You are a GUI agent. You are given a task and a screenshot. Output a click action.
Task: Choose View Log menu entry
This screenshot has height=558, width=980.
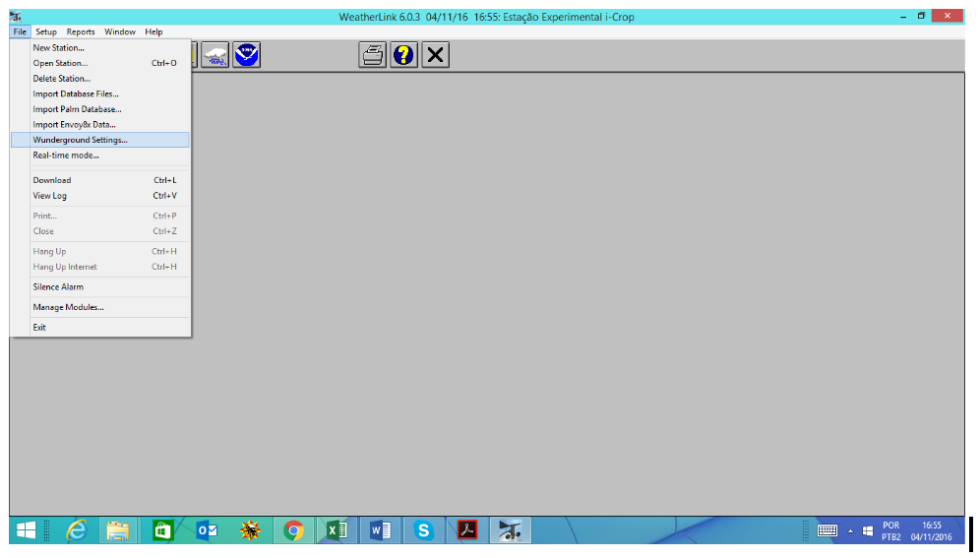point(49,196)
